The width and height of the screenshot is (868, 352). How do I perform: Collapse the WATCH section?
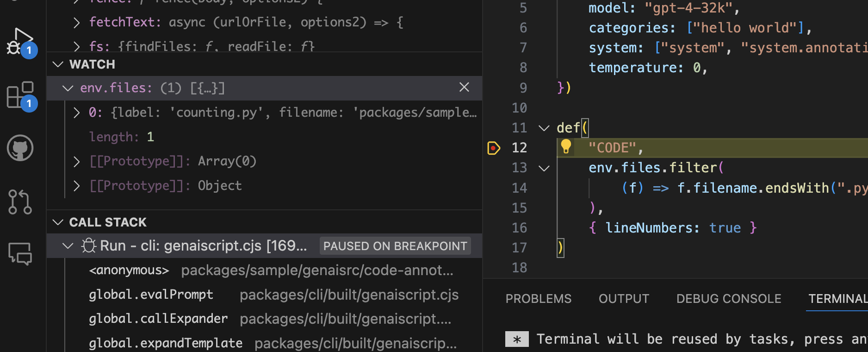(58, 64)
